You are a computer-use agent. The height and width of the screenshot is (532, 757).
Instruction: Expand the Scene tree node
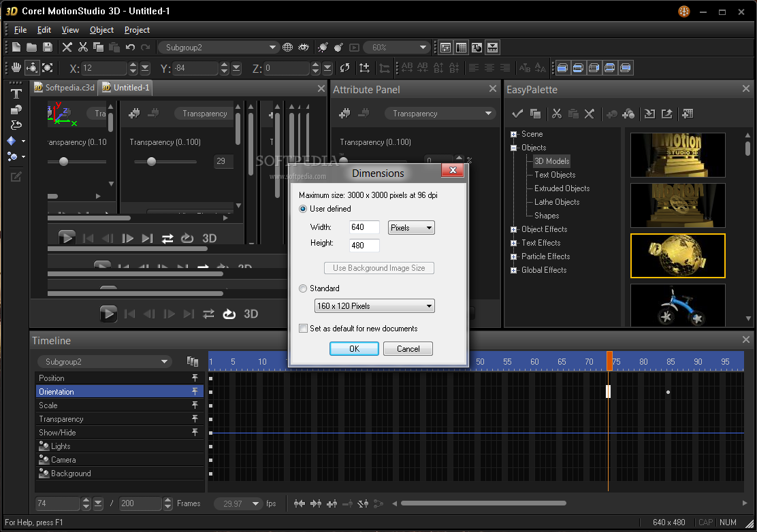pos(514,134)
